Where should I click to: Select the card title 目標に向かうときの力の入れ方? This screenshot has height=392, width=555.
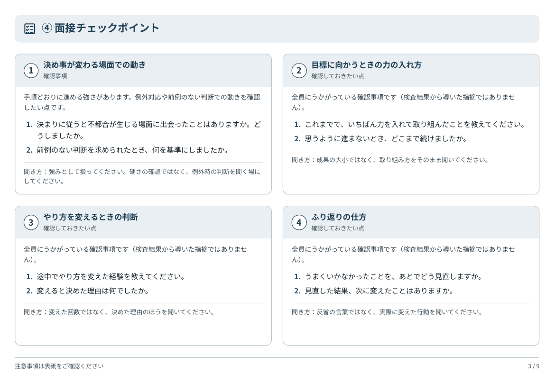coord(366,65)
